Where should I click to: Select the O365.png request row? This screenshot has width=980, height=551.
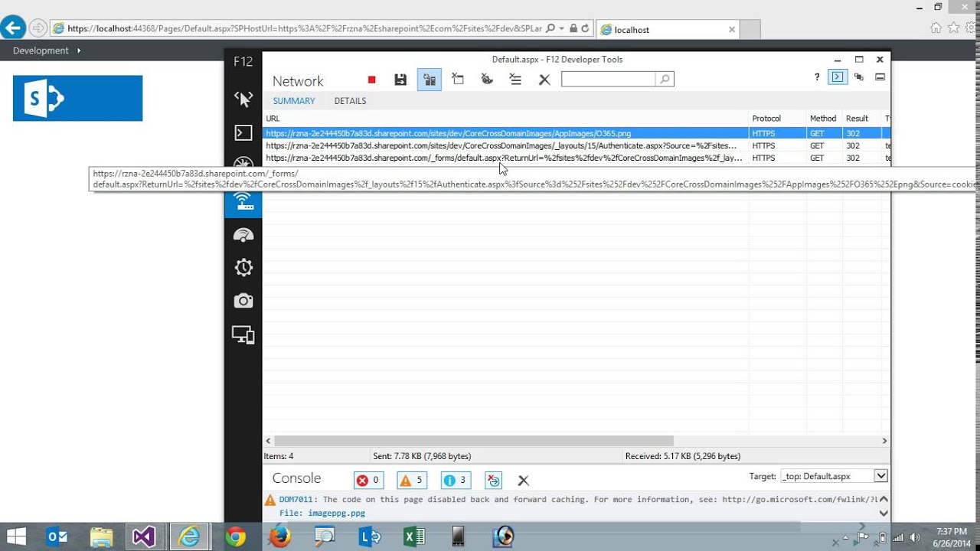(577, 133)
